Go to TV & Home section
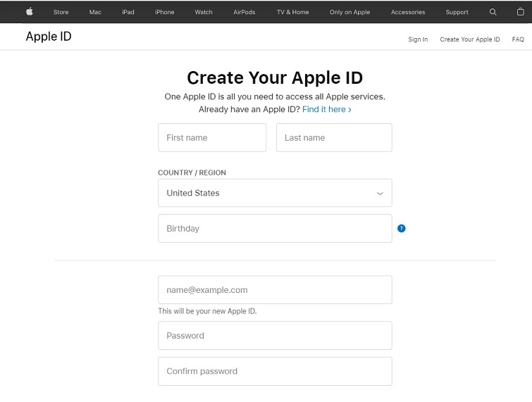 [x=293, y=12]
